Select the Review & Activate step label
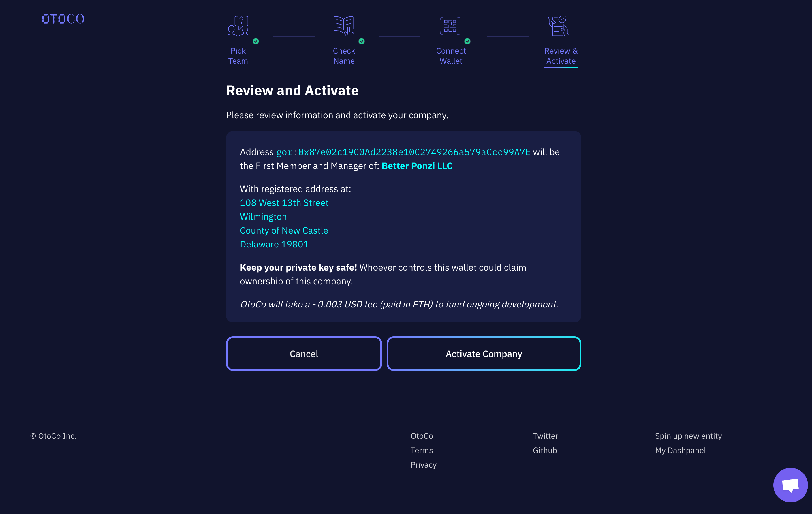This screenshot has height=514, width=812. pos(561,56)
